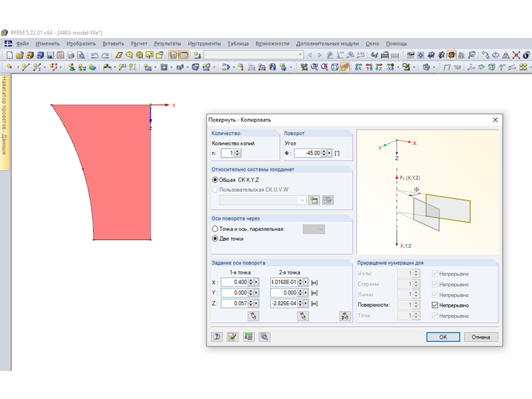Click the pick two points graphically icon
This screenshot has height=399, width=532.
click(344, 316)
